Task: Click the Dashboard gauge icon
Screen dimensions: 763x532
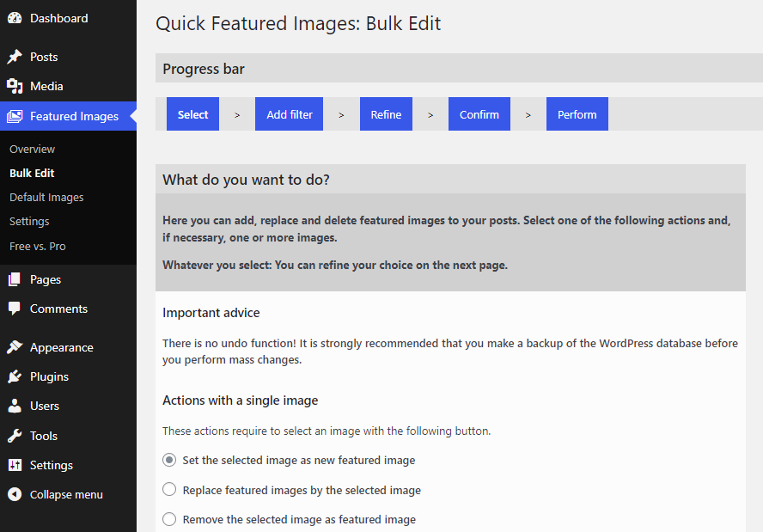Action: [15, 18]
